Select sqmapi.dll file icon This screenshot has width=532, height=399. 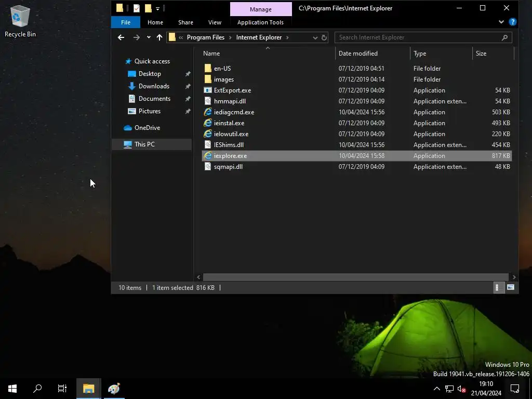tap(208, 167)
